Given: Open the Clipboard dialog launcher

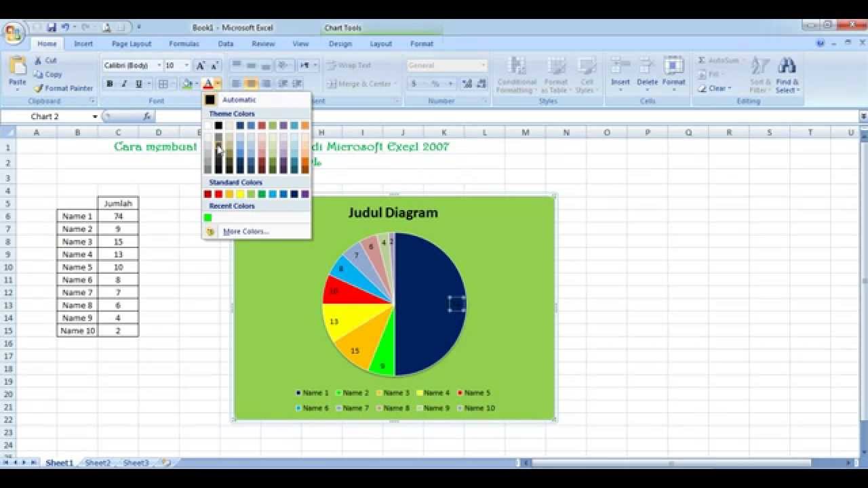Looking at the screenshot, I should click(93, 101).
